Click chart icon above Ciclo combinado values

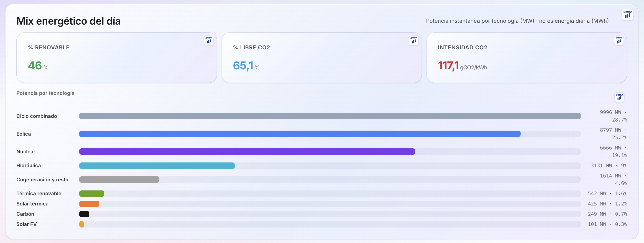pos(619,97)
